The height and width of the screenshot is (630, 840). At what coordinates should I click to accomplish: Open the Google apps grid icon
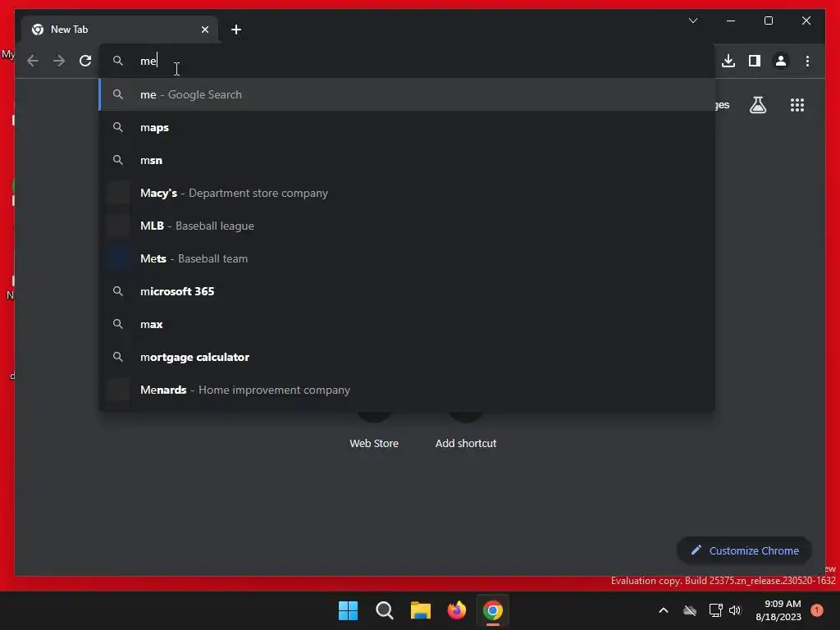(797, 104)
